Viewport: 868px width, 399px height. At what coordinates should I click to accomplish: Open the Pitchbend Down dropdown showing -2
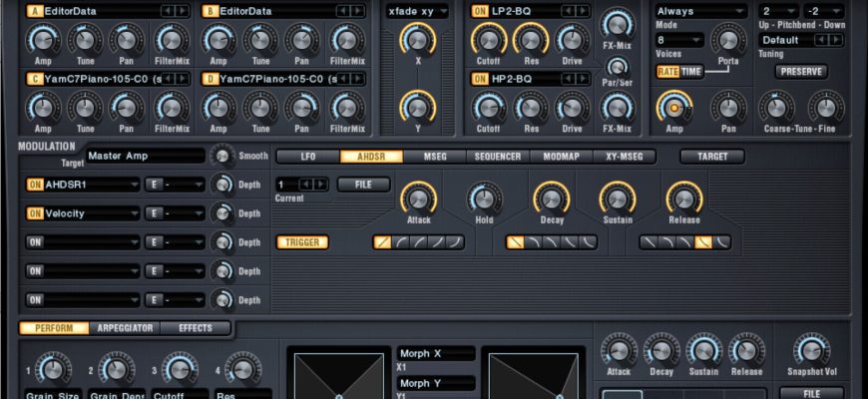point(824,11)
